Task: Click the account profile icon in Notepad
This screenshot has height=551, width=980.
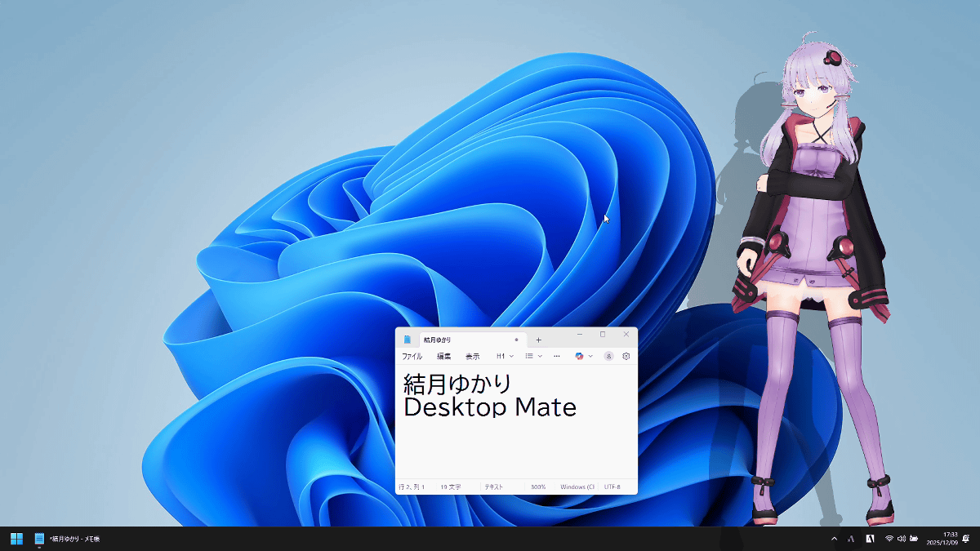Action: pos(608,357)
